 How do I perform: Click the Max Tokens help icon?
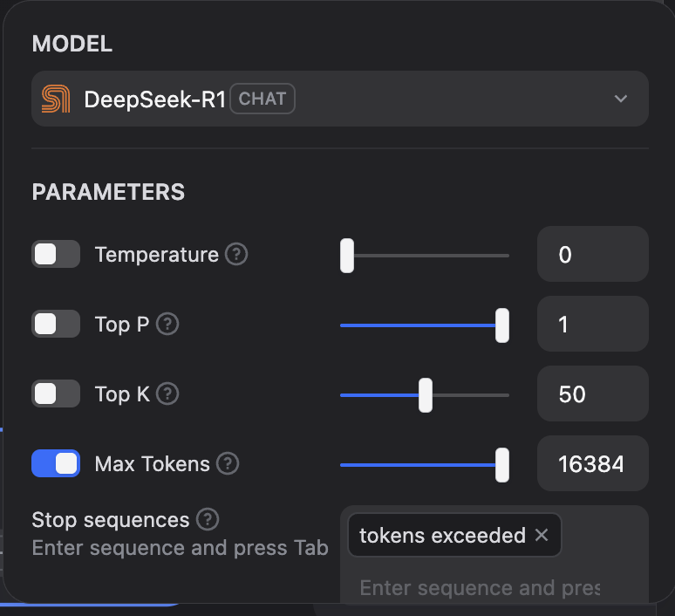point(228,463)
